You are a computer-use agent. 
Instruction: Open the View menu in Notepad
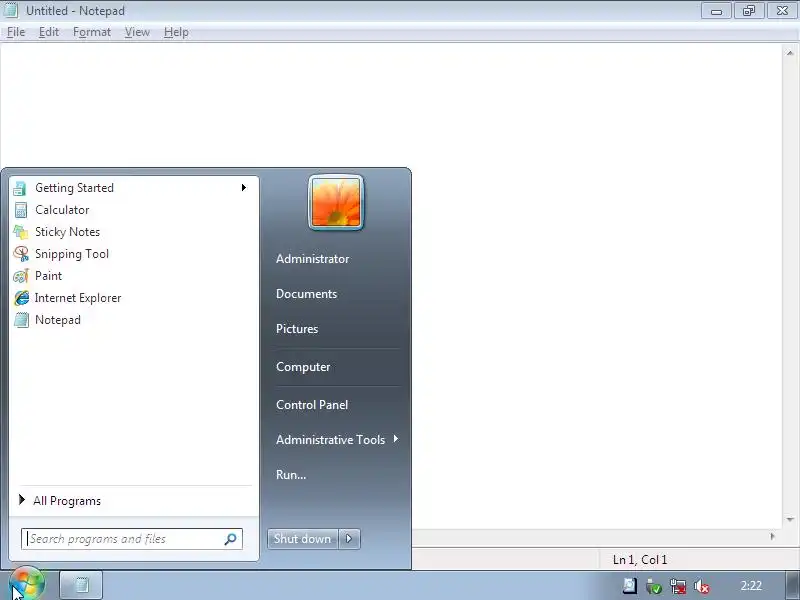tap(137, 32)
